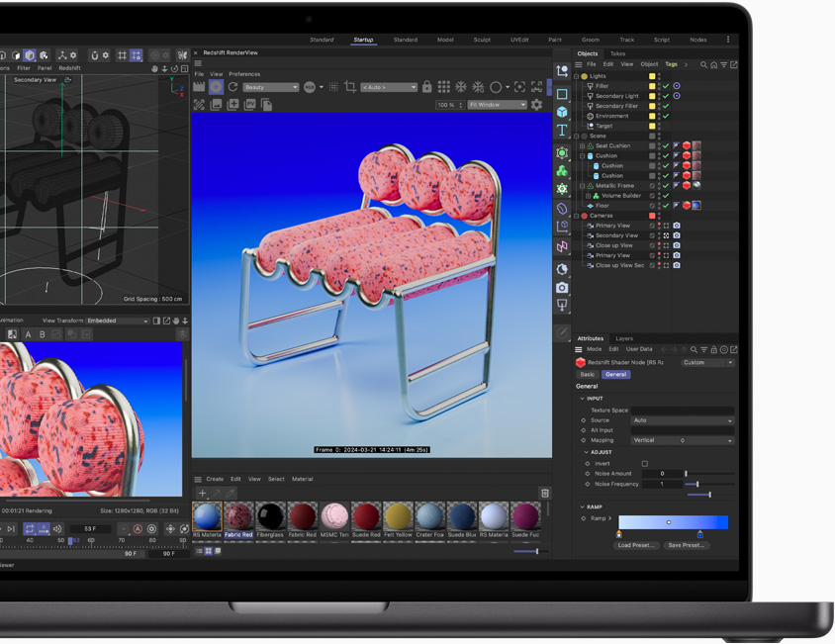Click the trash icon in the Material Manager
Viewport: 835px width, 644px height.
[545, 494]
